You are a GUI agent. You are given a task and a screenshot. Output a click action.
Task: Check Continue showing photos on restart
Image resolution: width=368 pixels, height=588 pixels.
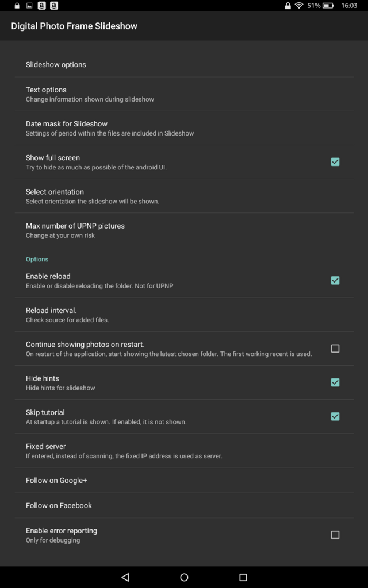tap(335, 349)
